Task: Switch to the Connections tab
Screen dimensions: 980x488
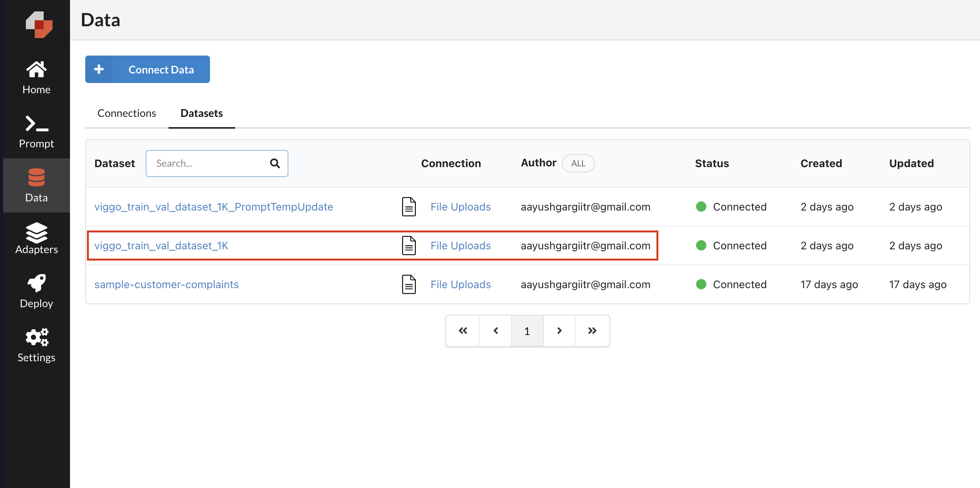Action: point(127,113)
